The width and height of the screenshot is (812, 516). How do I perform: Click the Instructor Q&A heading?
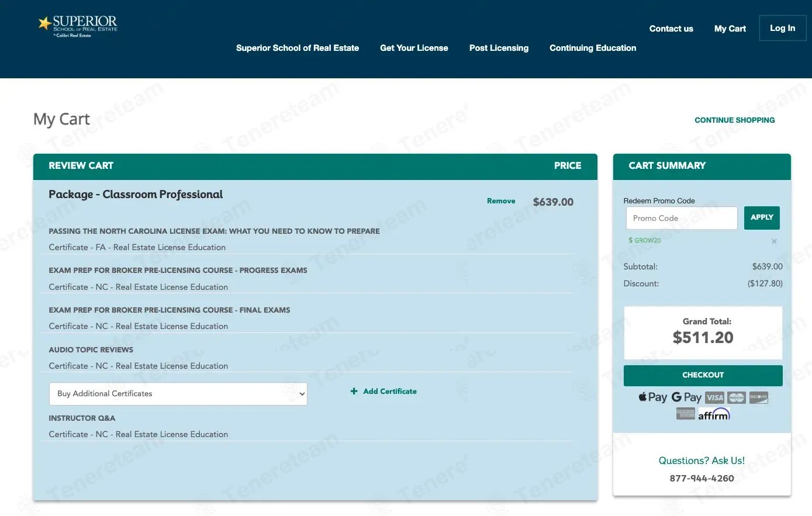(x=82, y=418)
